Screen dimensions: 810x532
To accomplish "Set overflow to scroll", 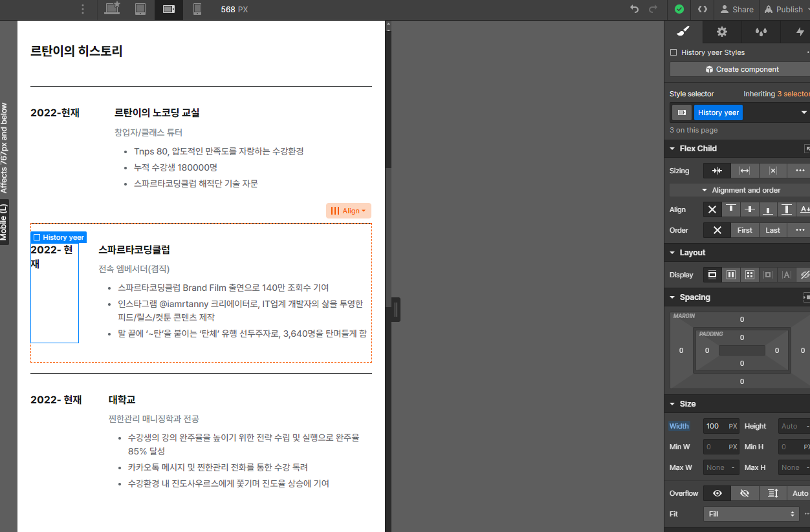I will point(772,493).
